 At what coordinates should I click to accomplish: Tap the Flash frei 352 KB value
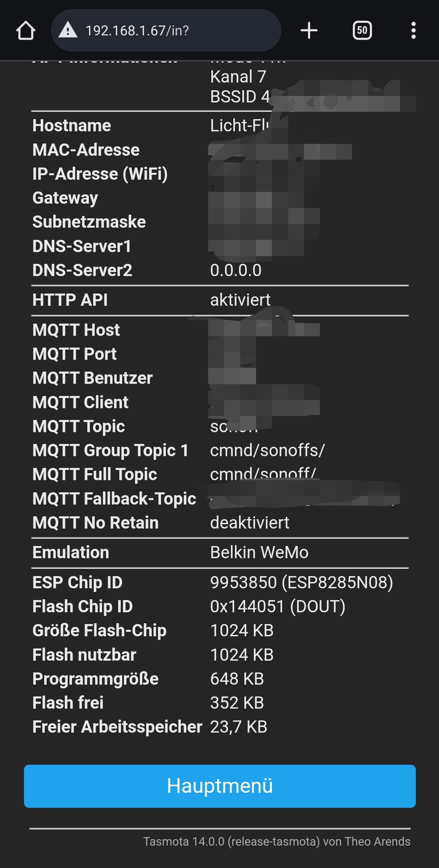click(237, 703)
